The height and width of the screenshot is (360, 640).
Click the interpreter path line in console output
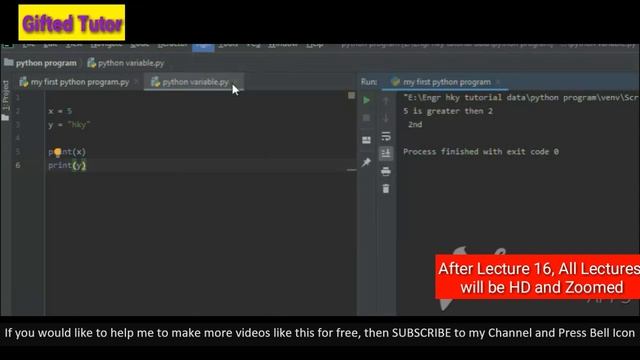[x=520, y=98]
